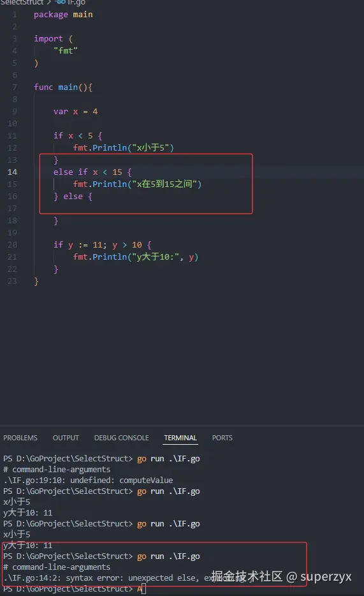Click line number 23 in the gutter

pos(12,281)
